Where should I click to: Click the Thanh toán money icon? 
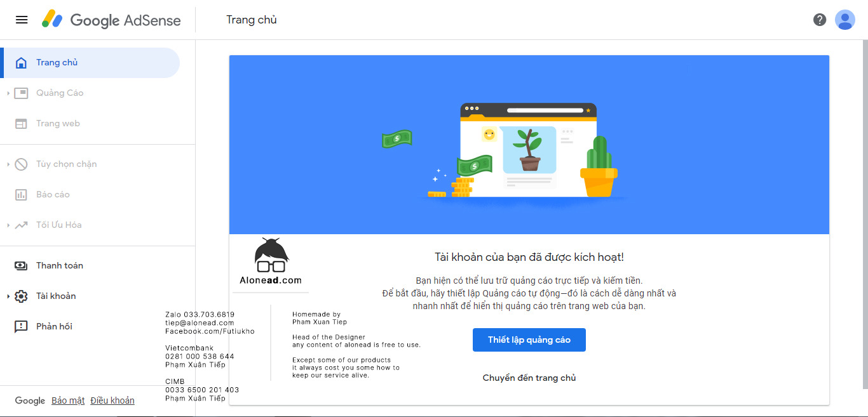[x=21, y=266]
